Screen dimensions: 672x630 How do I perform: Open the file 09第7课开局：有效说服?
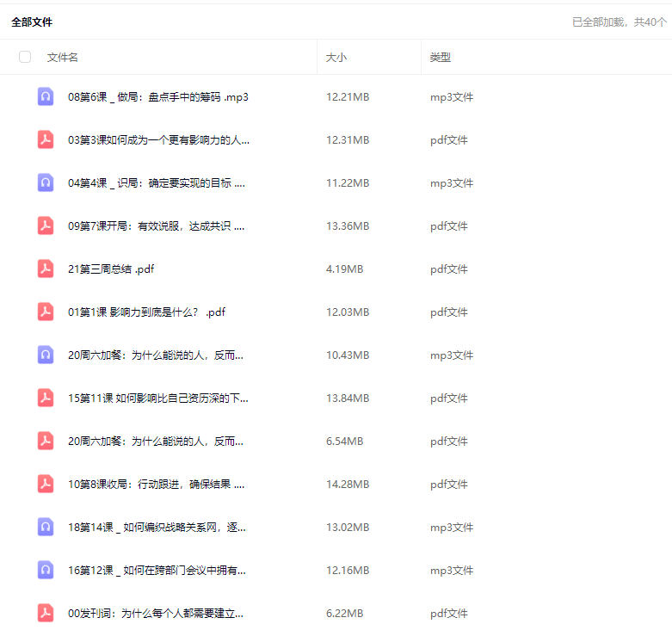tap(157, 225)
